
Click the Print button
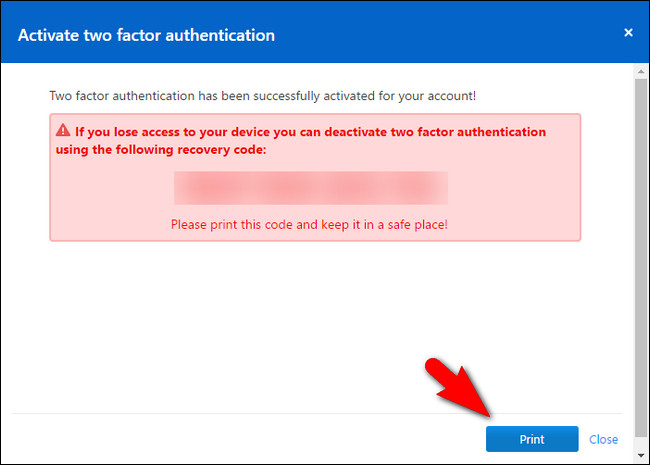pyautogui.click(x=532, y=439)
